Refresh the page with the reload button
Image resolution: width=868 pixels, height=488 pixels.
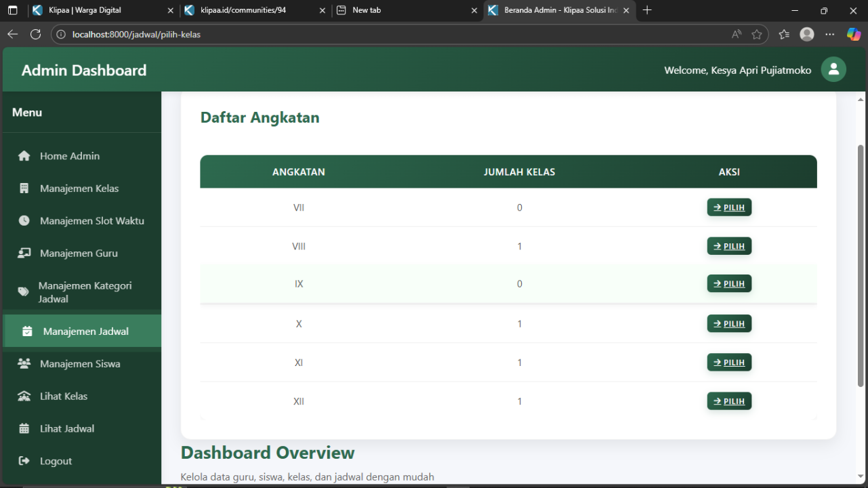[36, 35]
